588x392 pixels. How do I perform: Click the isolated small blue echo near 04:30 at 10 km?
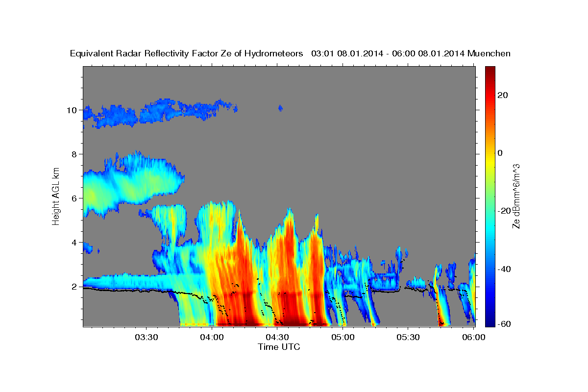(280, 108)
